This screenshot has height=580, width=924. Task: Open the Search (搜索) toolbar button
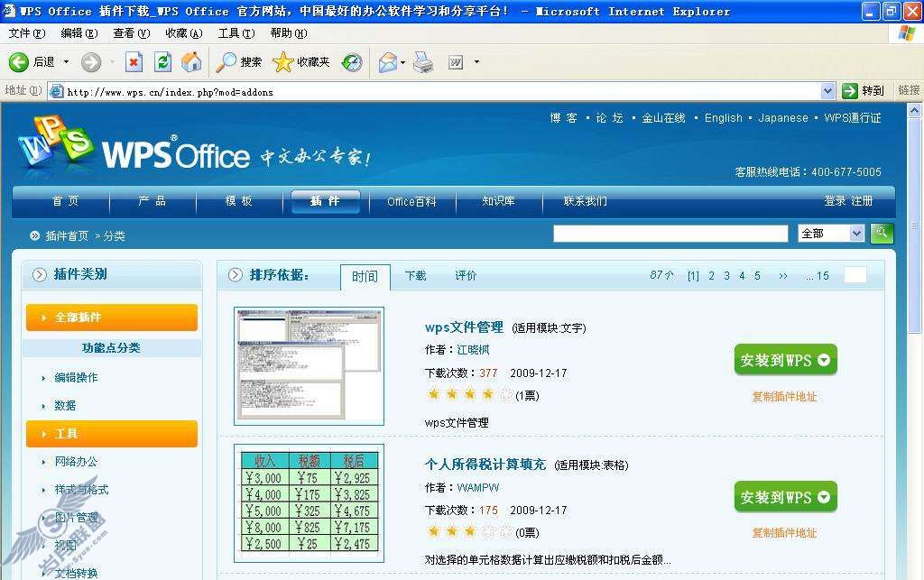(x=238, y=62)
